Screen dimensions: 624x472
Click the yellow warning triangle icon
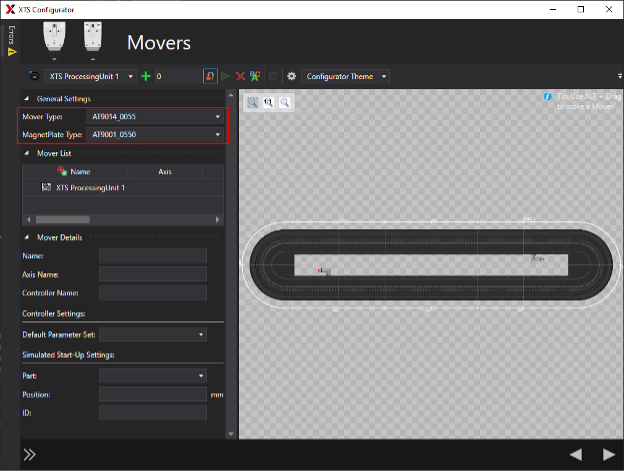click(12, 52)
